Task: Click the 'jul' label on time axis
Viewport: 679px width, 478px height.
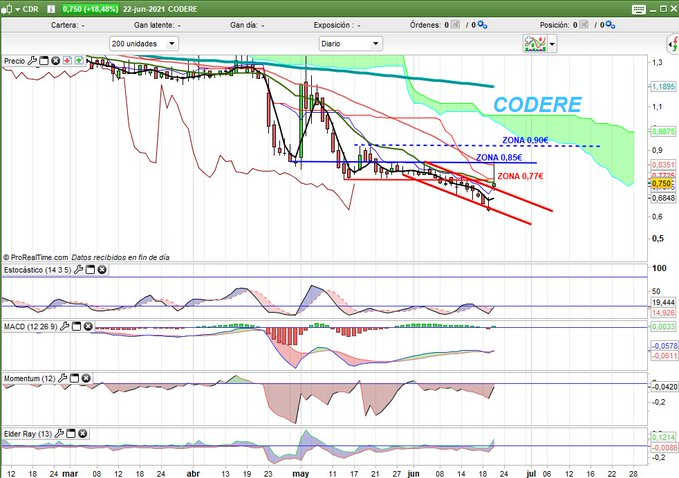Action: click(x=531, y=474)
